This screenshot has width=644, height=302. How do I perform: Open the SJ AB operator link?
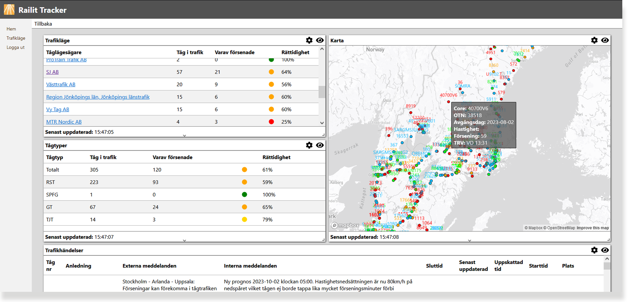(x=52, y=72)
